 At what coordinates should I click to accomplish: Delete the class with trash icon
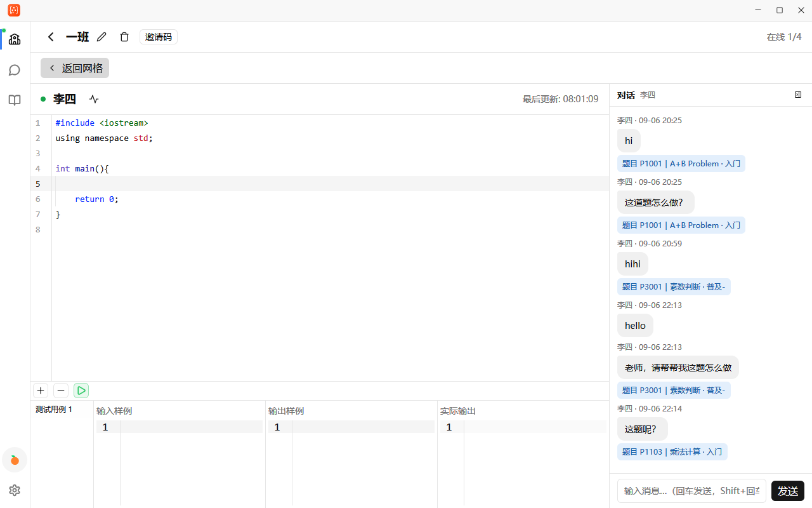(124, 37)
